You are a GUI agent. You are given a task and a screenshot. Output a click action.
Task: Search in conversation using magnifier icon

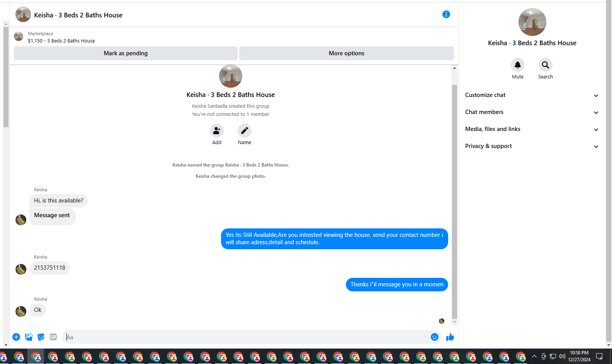click(545, 65)
